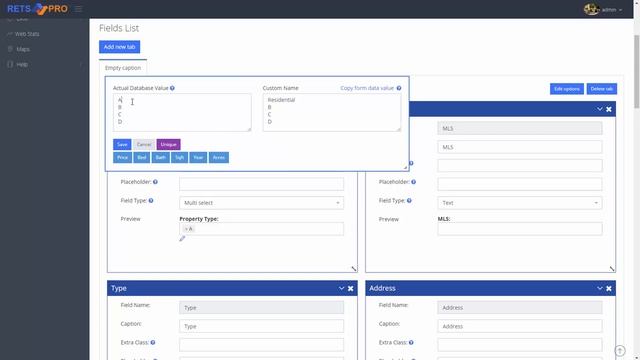Click the Bed preset button
The image size is (640, 360).
tap(142, 158)
